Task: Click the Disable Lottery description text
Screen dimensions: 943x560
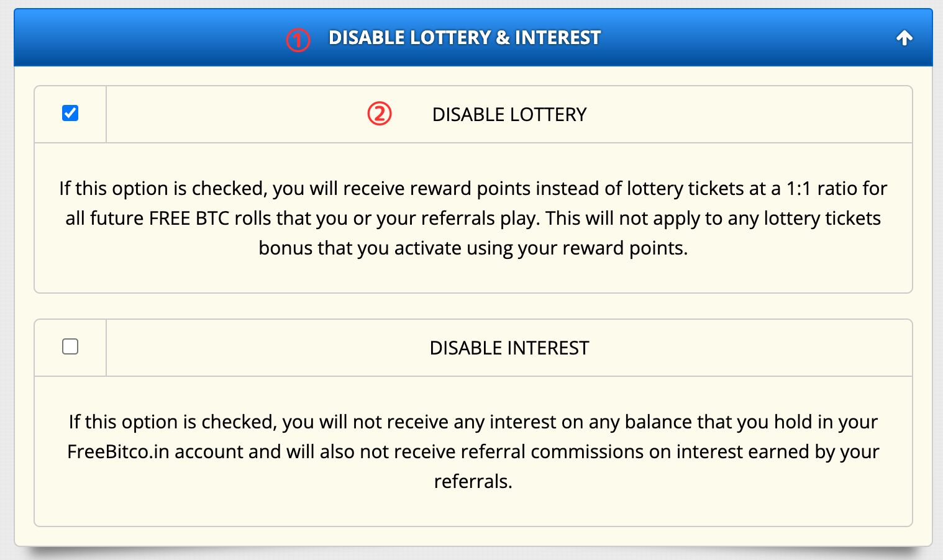Action: click(x=473, y=218)
